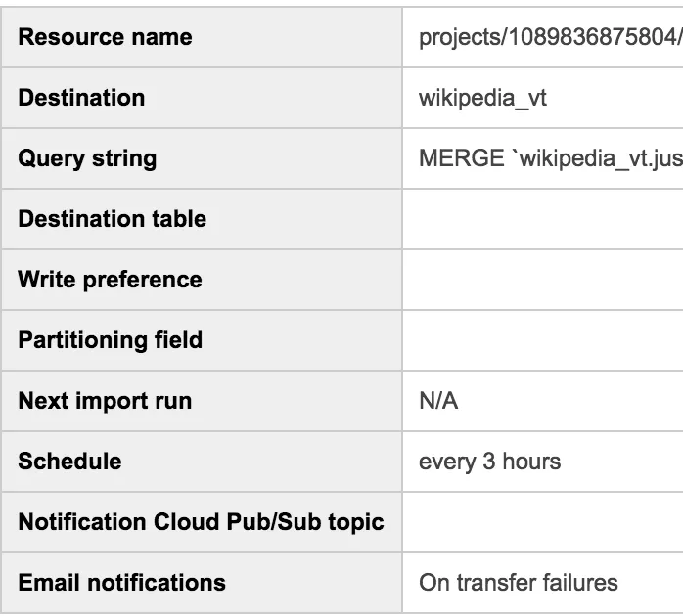Click the Write preference label
Screen dimensions: 683x616
point(110,280)
